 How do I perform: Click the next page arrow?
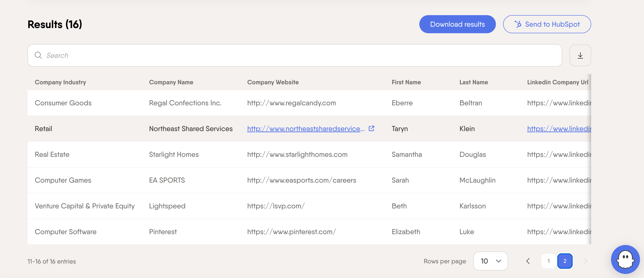coord(586,261)
